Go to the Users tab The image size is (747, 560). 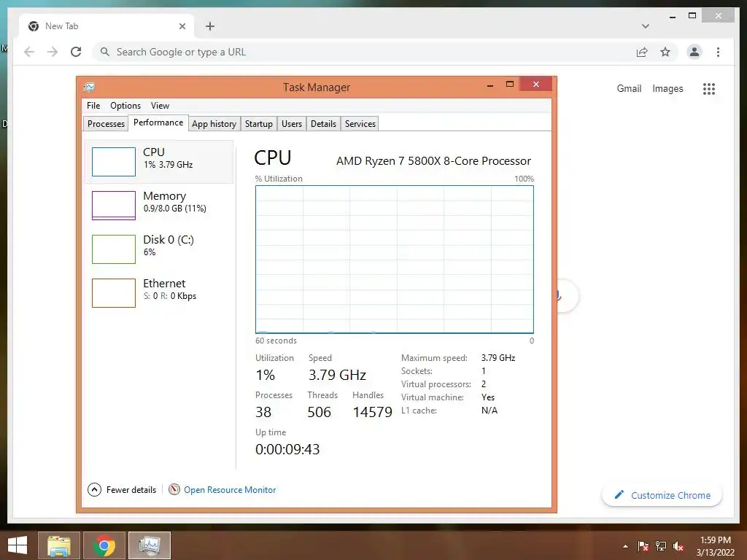point(292,124)
